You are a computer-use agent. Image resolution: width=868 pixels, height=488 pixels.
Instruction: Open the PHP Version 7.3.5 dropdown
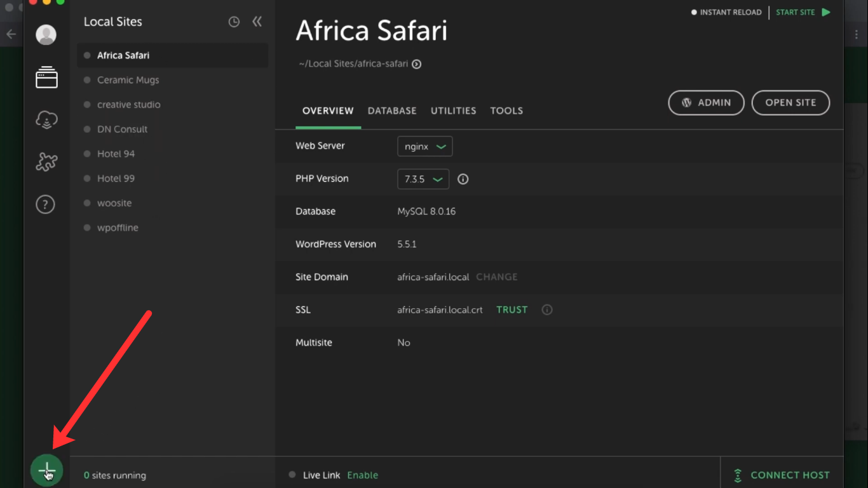[x=423, y=179]
